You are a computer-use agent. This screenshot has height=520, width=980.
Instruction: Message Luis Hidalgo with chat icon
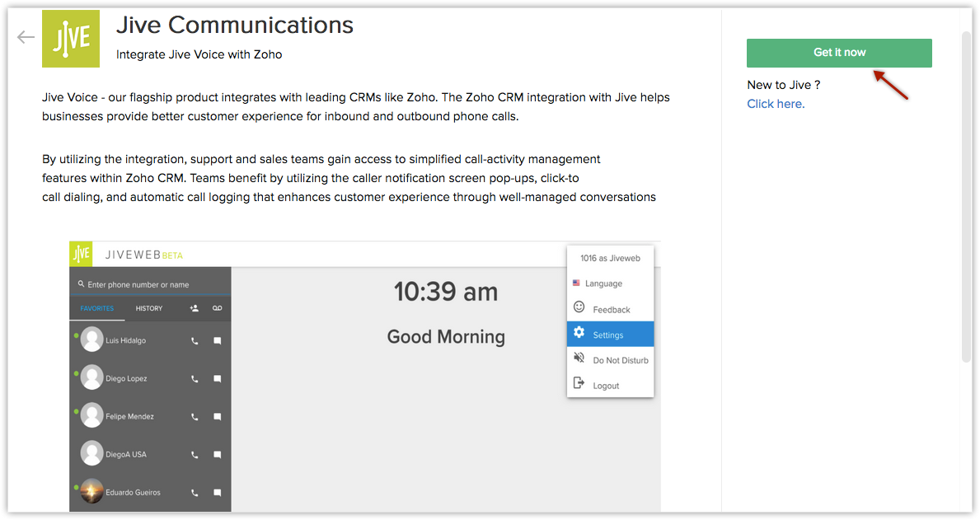(x=218, y=341)
